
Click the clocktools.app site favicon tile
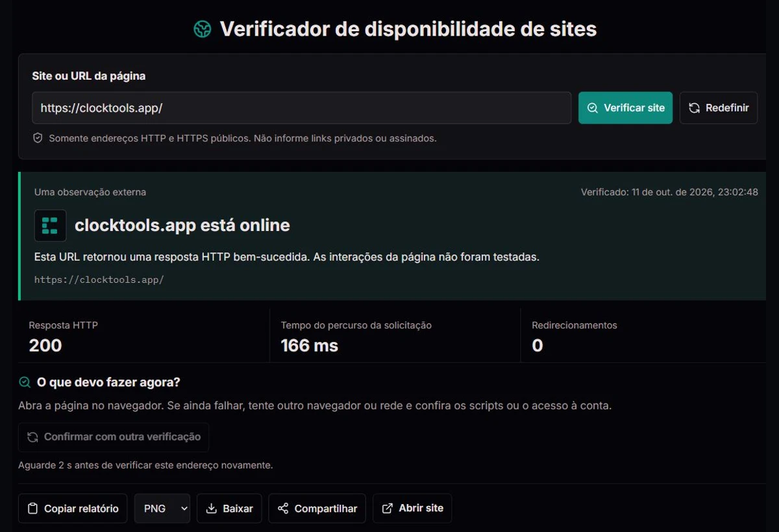[x=50, y=226]
